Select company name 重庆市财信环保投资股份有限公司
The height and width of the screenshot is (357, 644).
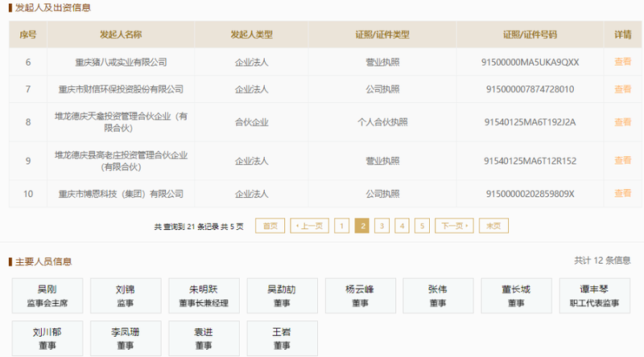coord(121,89)
